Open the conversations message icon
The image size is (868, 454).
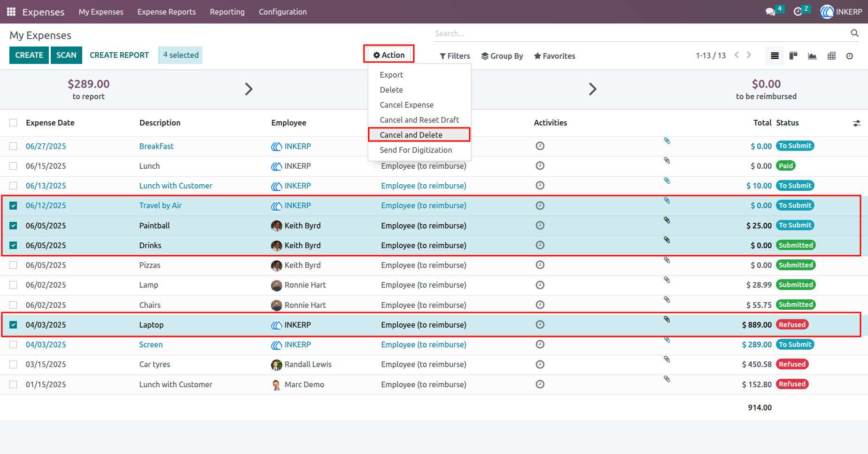click(x=770, y=12)
